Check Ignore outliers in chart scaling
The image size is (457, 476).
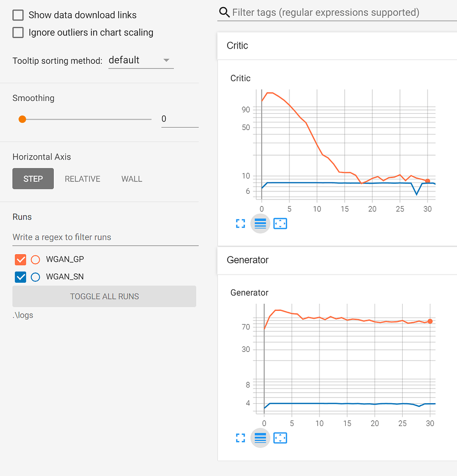[18, 33]
